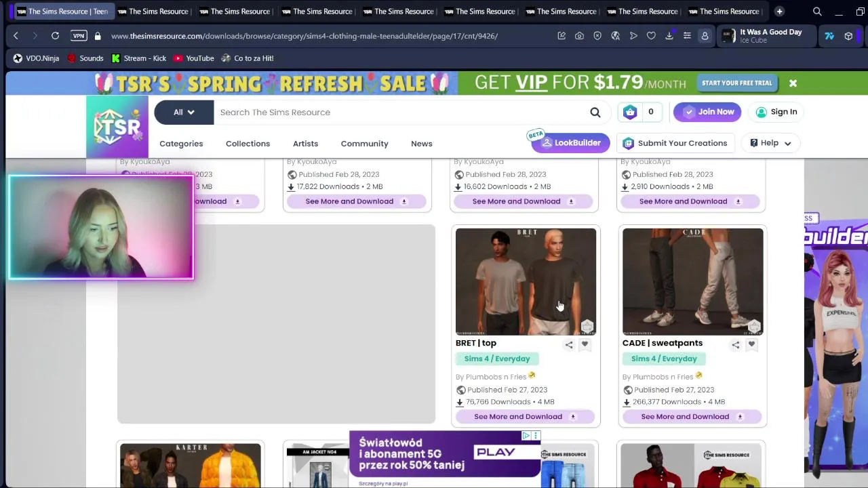Image resolution: width=868 pixels, height=488 pixels.
Task: Open the News menu
Action: tap(421, 144)
